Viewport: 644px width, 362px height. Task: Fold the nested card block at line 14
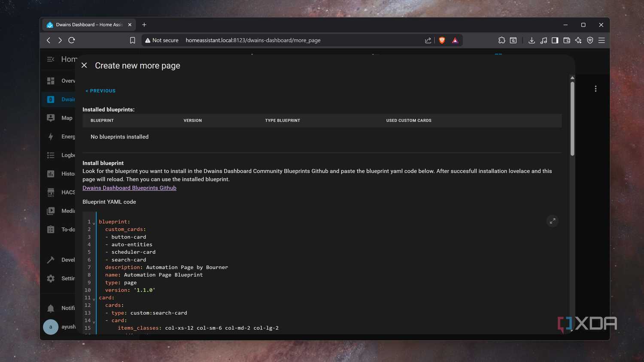tap(94, 322)
